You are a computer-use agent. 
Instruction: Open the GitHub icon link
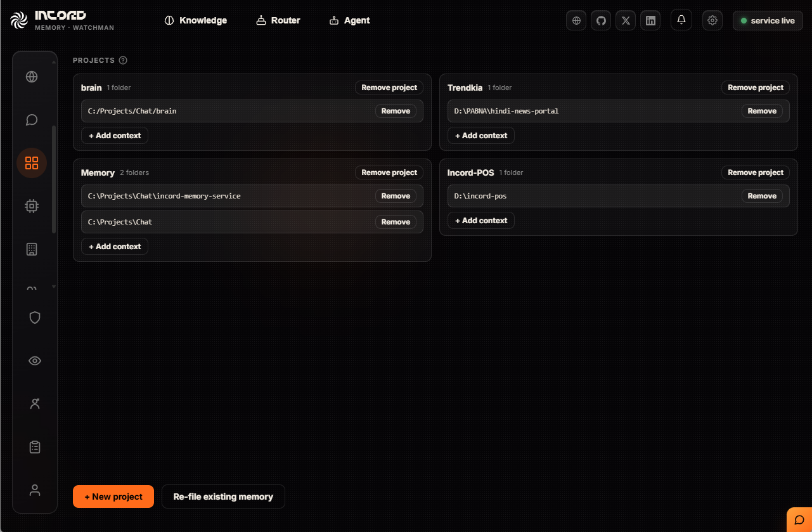pos(601,20)
